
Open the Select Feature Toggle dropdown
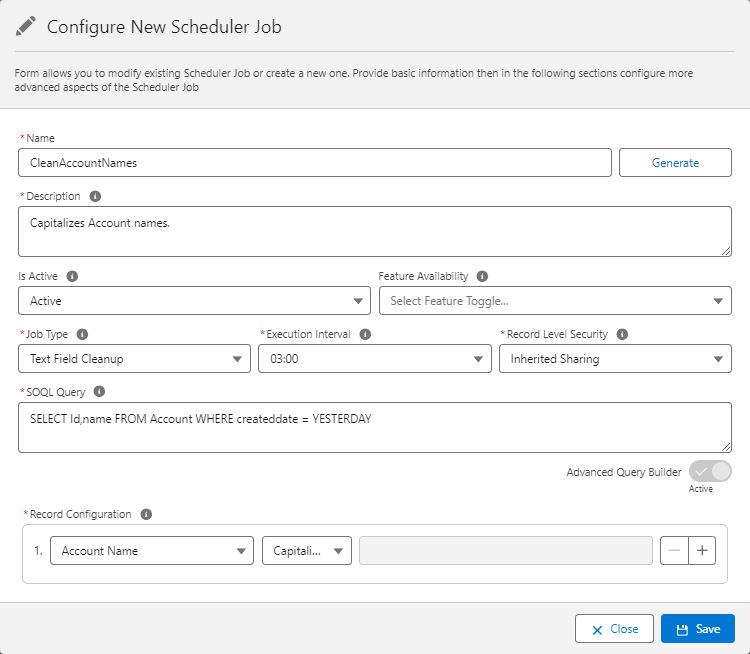click(x=555, y=301)
